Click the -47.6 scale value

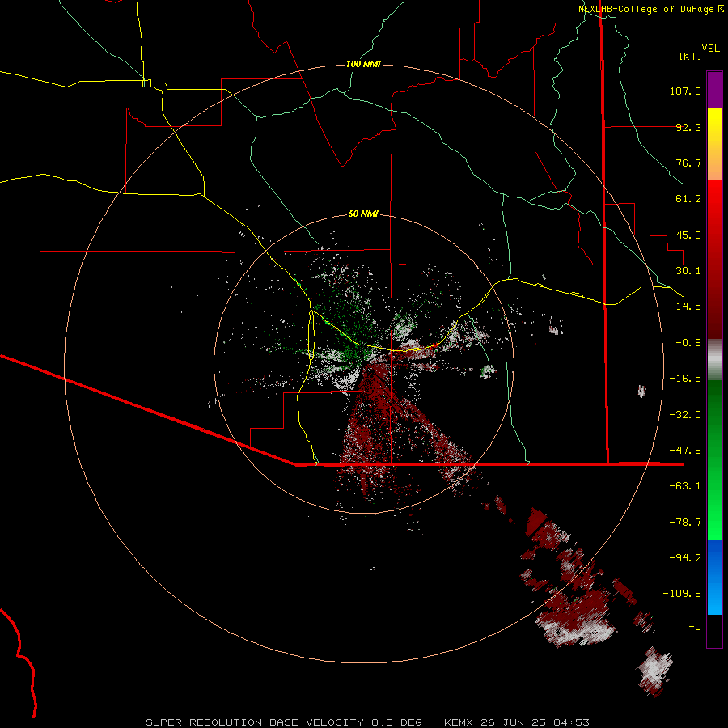685,451
